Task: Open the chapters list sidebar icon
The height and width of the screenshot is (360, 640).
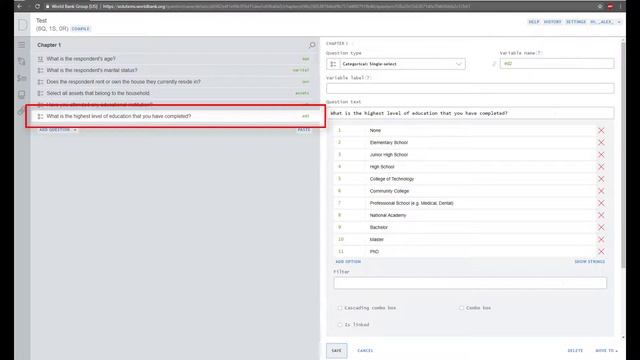Action: (x=22, y=45)
